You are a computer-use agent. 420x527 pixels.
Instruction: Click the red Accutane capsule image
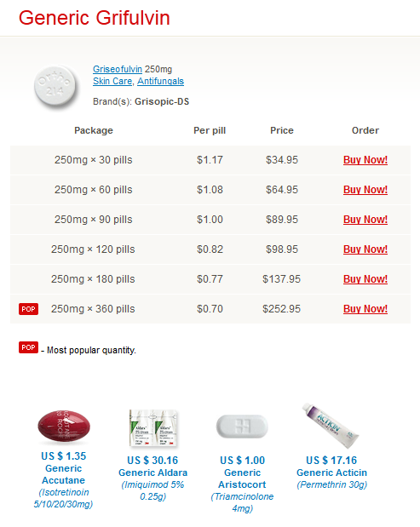click(64, 427)
